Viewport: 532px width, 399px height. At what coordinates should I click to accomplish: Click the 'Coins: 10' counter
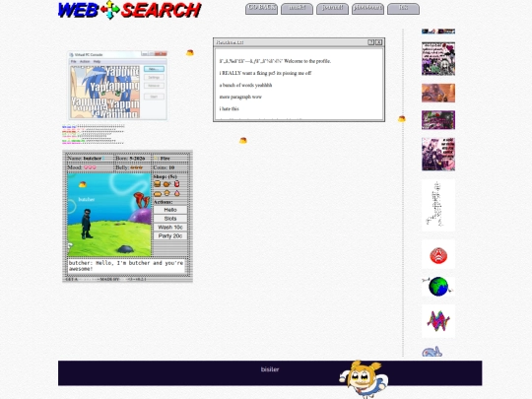[164, 167]
